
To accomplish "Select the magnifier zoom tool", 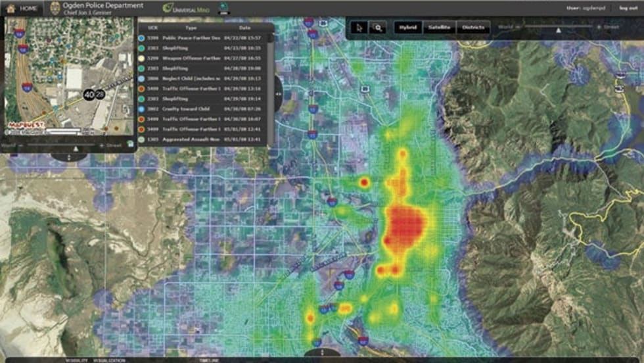I will pyautogui.click(x=377, y=28).
